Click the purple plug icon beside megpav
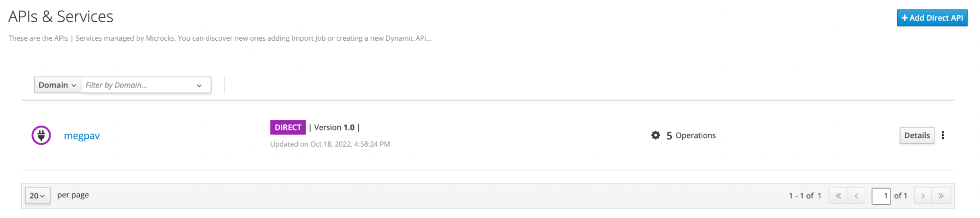The image size is (980, 218). click(41, 135)
